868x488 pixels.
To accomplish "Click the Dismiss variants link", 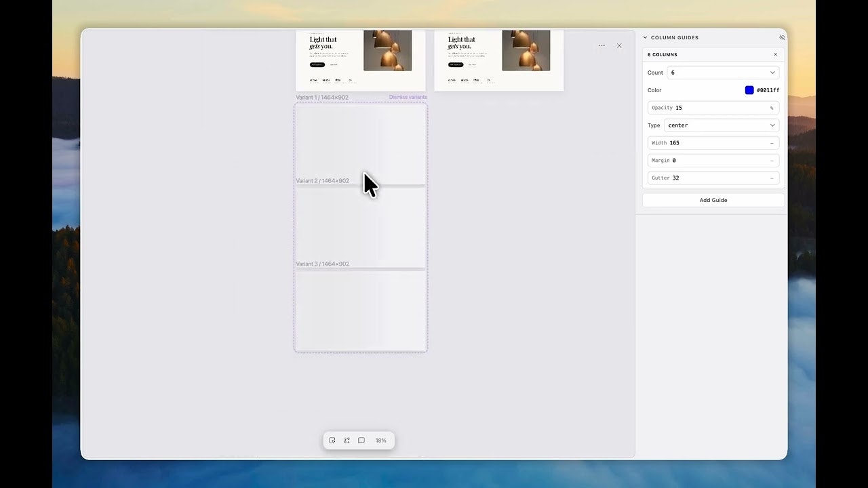I will (x=408, y=97).
